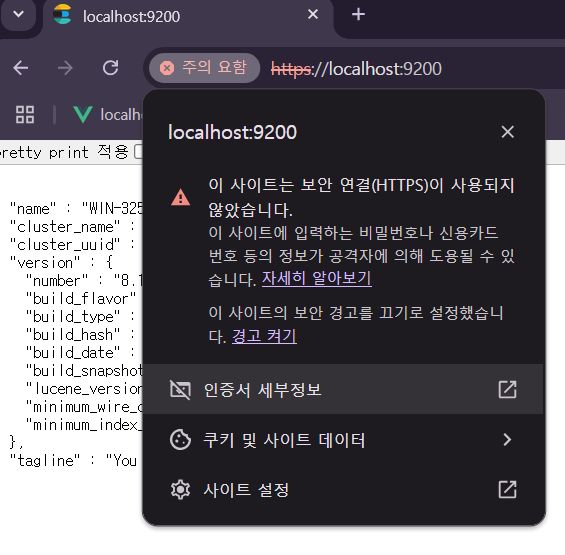
Task: Select the localhost:9200 browser tab
Action: coord(187,16)
